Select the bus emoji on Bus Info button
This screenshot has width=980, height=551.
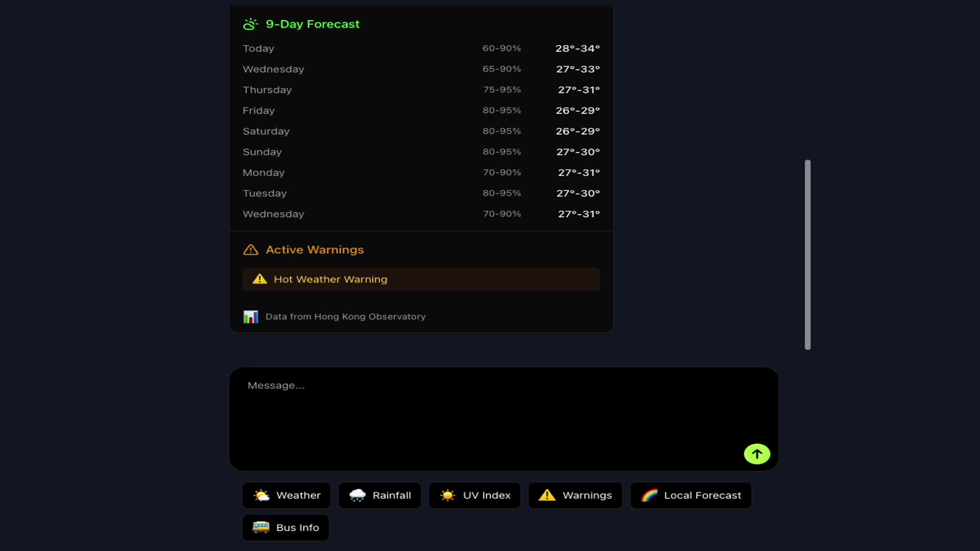tap(260, 528)
